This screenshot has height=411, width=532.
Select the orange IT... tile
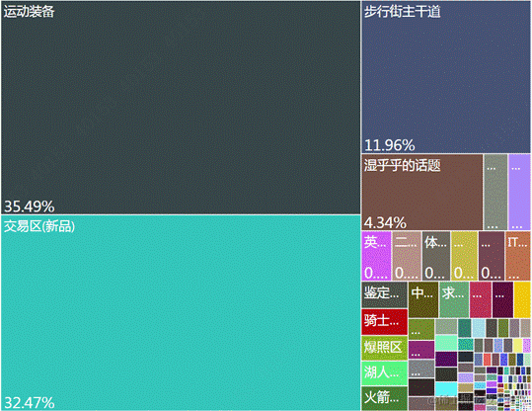[x=518, y=256]
